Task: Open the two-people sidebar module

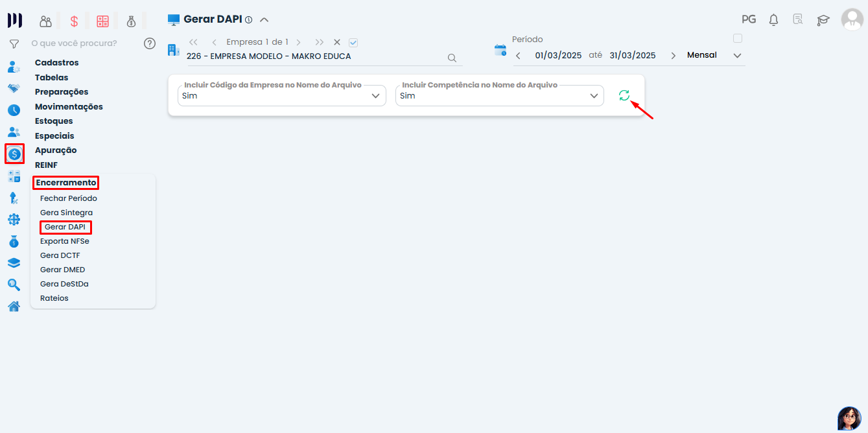Action: coord(14,132)
